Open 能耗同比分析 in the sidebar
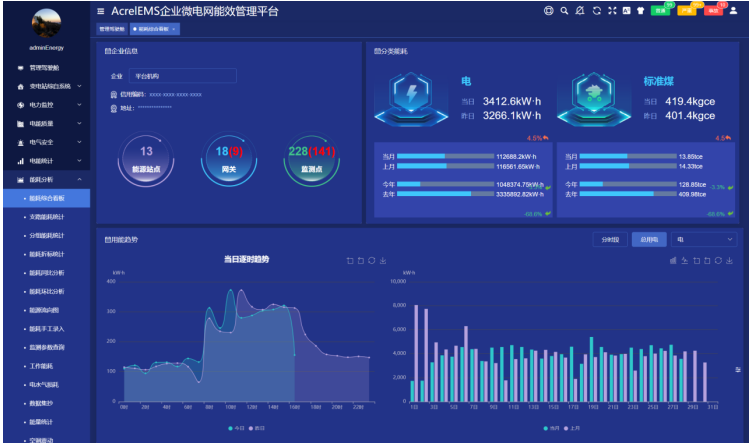754x447 pixels. pos(47,273)
